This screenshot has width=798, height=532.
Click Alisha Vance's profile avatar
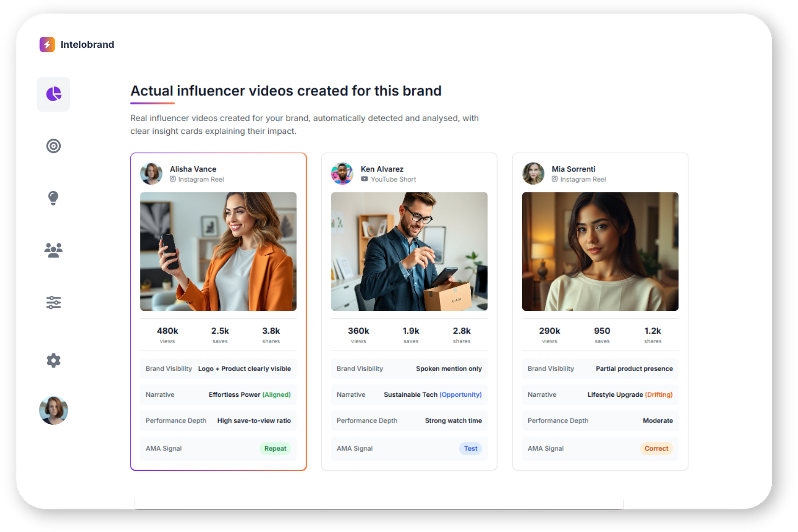click(x=151, y=173)
